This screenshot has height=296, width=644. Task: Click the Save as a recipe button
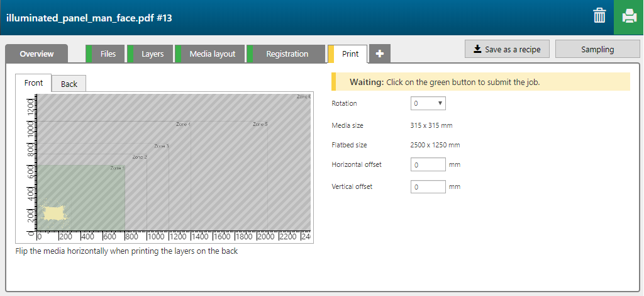[508, 49]
